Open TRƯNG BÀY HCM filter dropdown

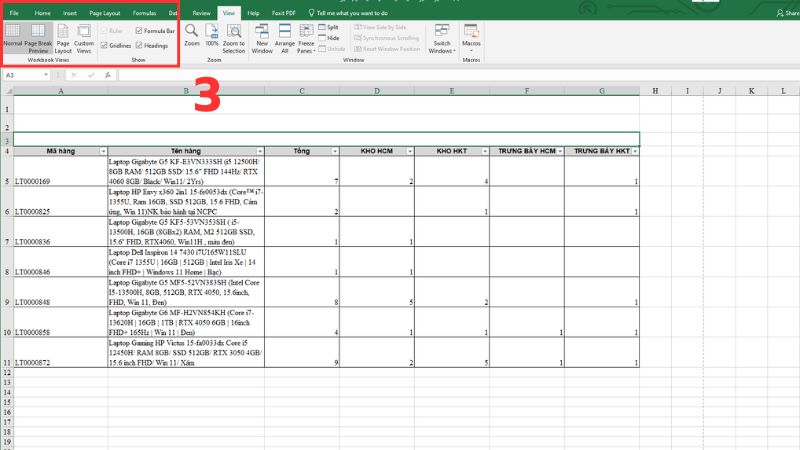[560, 152]
